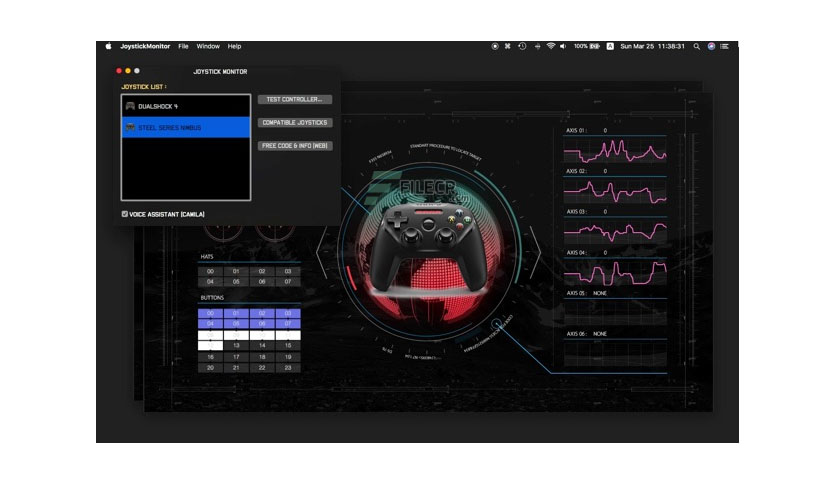
Task: Click Buttons cell 15
Action: pos(288,345)
